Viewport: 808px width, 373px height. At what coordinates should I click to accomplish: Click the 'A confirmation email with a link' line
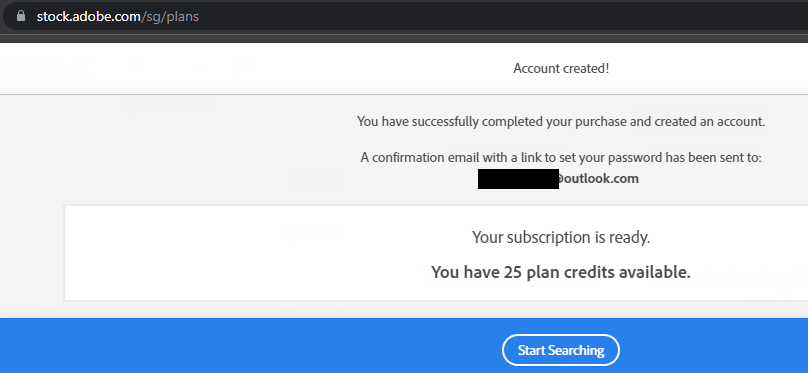pyautogui.click(x=561, y=157)
